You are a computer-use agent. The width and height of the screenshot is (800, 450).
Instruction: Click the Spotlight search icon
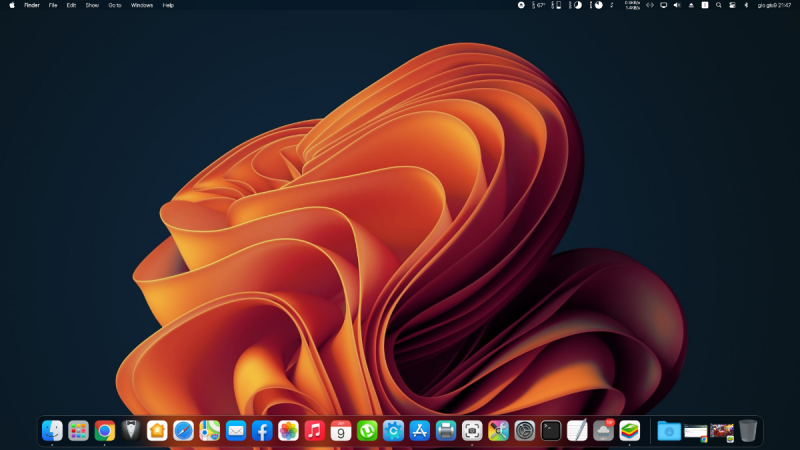coord(718,5)
